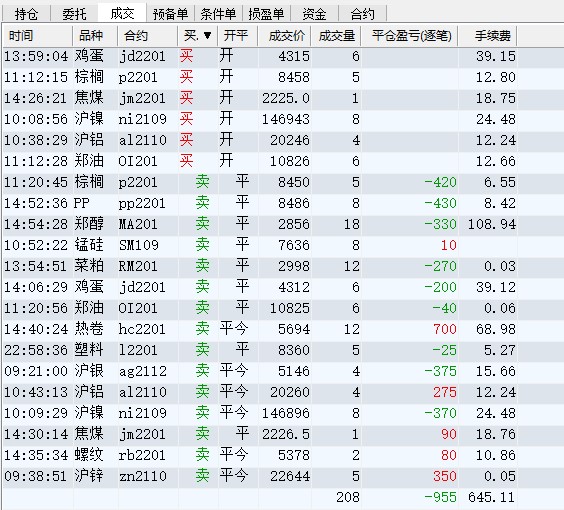Click the ag2112 contract cell
The image size is (564, 510).
(x=142, y=372)
